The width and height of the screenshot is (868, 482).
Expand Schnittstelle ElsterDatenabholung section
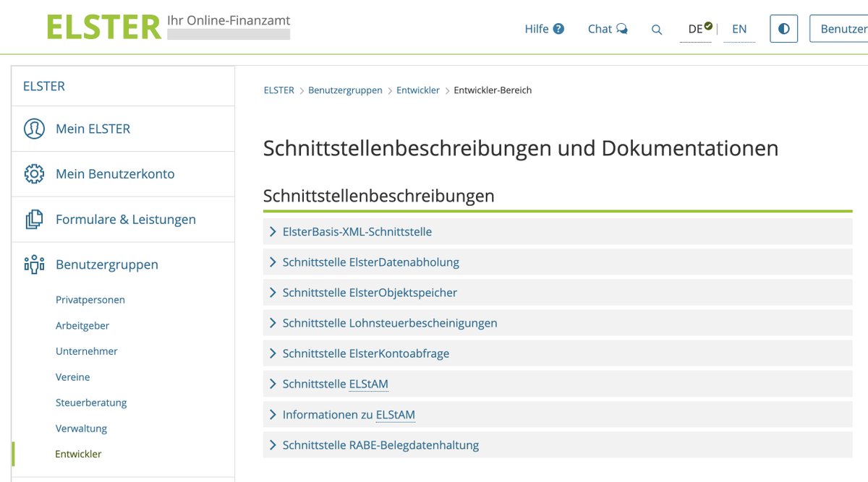558,262
